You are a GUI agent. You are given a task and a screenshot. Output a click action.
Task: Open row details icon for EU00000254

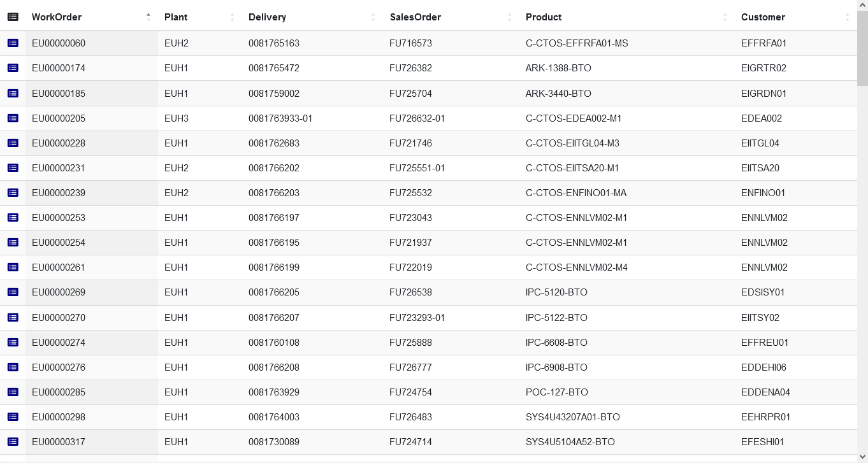pos(13,243)
